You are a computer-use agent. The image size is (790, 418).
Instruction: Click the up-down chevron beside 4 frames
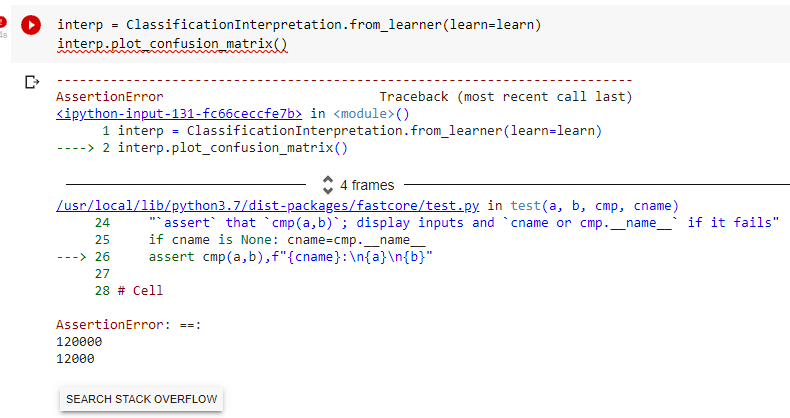327,185
